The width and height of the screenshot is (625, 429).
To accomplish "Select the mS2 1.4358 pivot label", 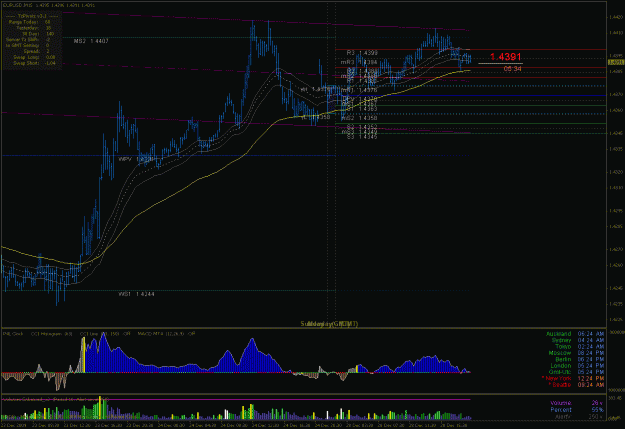I will pyautogui.click(x=359, y=118).
